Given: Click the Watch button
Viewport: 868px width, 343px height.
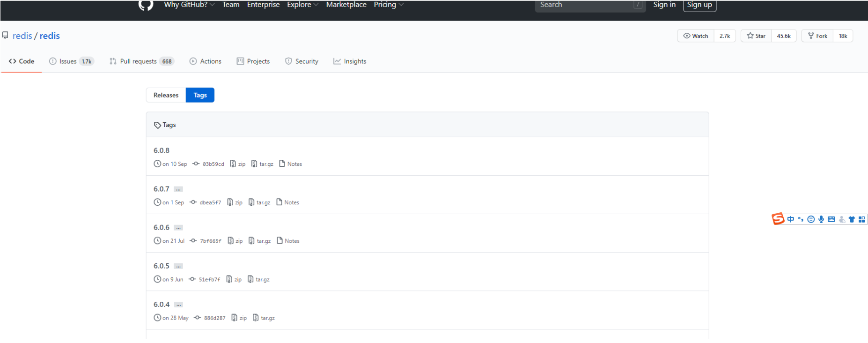Looking at the screenshot, I should [x=696, y=36].
